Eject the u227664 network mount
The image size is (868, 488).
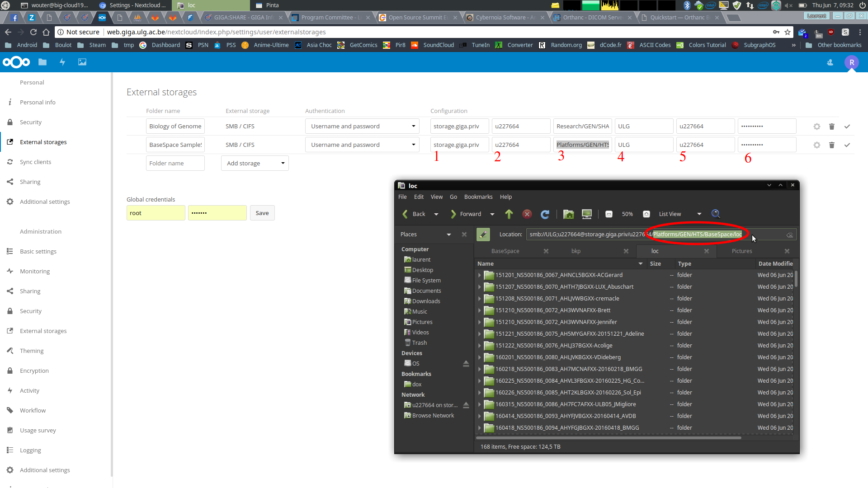(466, 405)
